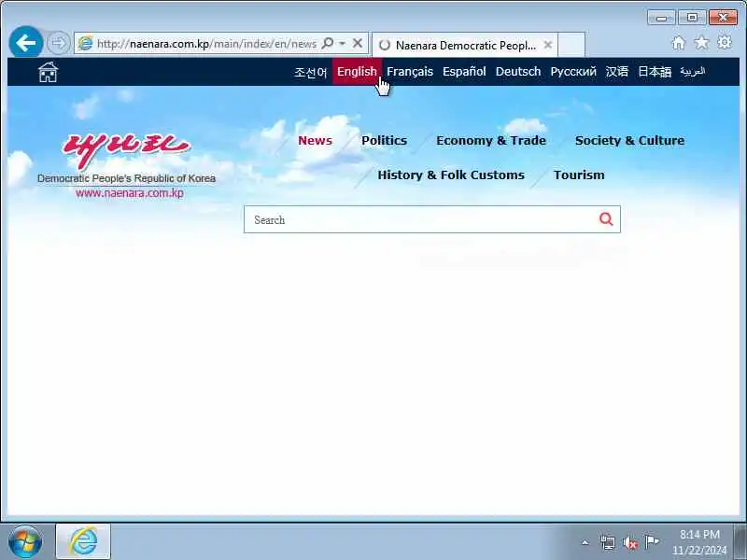Expand the address bar autocomplete dropdown arrow
This screenshot has width=747, height=560.
pyautogui.click(x=342, y=43)
